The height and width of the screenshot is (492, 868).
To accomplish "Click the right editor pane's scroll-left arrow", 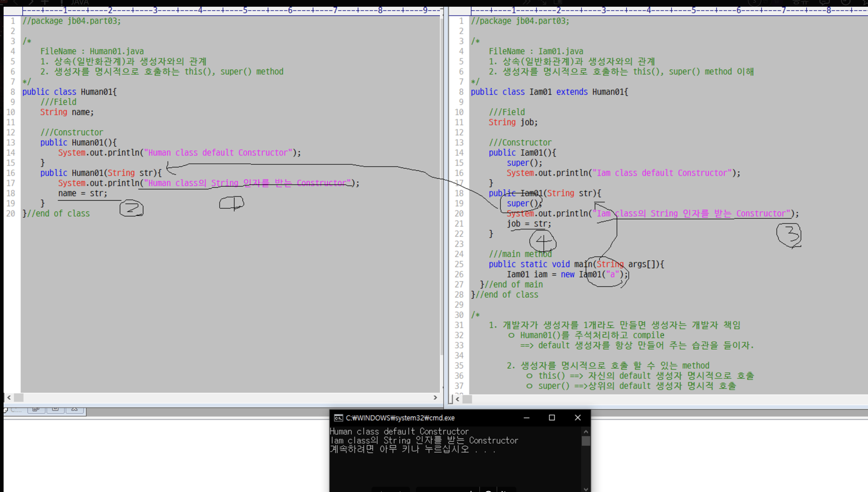I will (x=457, y=399).
